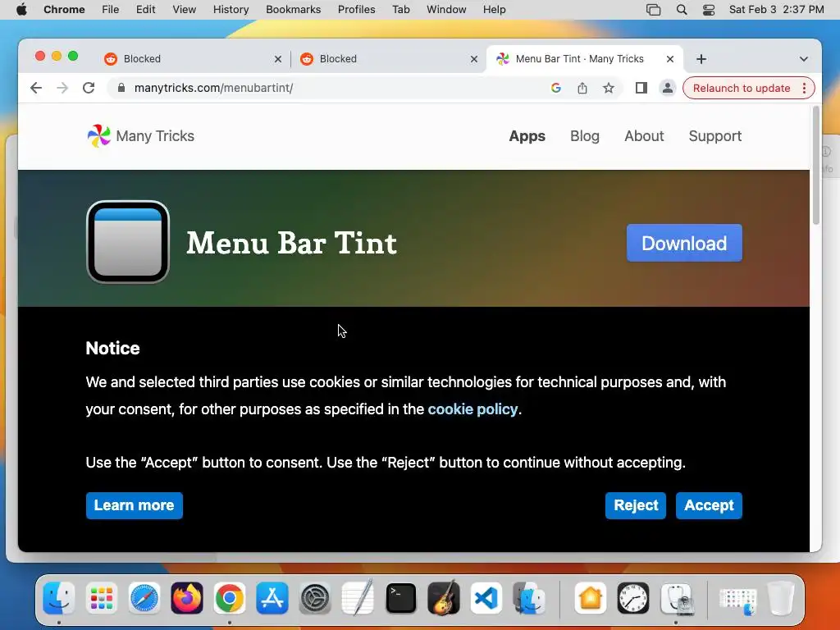Open System Settings from the Dock

pos(315,598)
